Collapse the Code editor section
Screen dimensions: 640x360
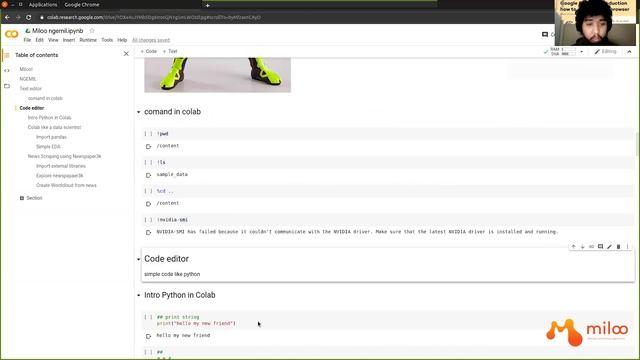pyautogui.click(x=138, y=259)
